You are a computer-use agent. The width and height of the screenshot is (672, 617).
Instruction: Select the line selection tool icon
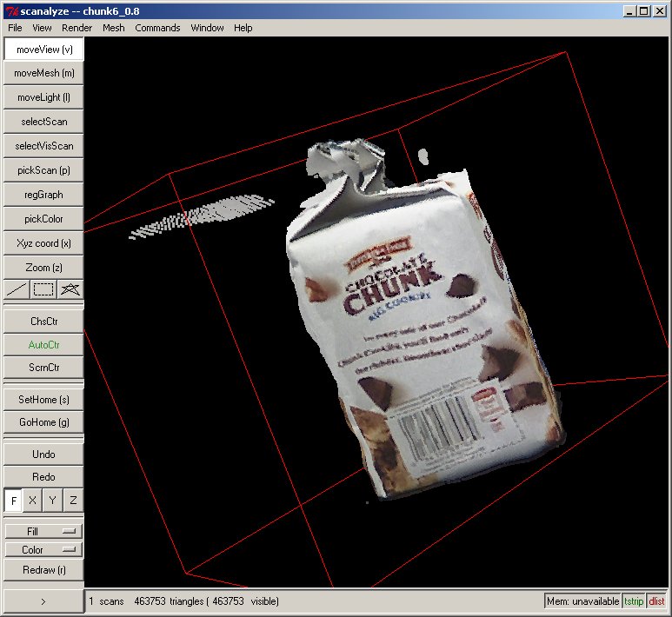pyautogui.click(x=17, y=289)
